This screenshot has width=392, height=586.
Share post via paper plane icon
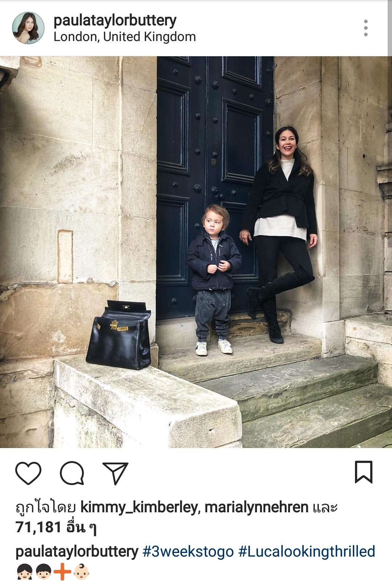pyautogui.click(x=115, y=473)
